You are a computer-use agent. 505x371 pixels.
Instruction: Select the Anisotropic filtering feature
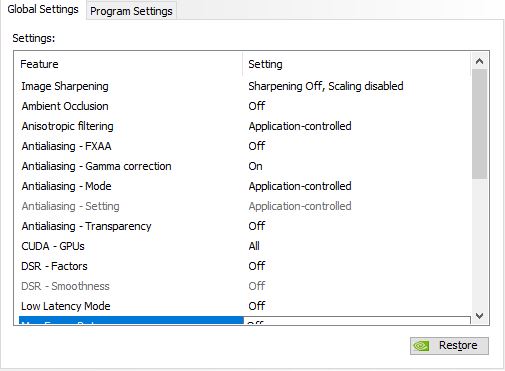pyautogui.click(x=68, y=126)
